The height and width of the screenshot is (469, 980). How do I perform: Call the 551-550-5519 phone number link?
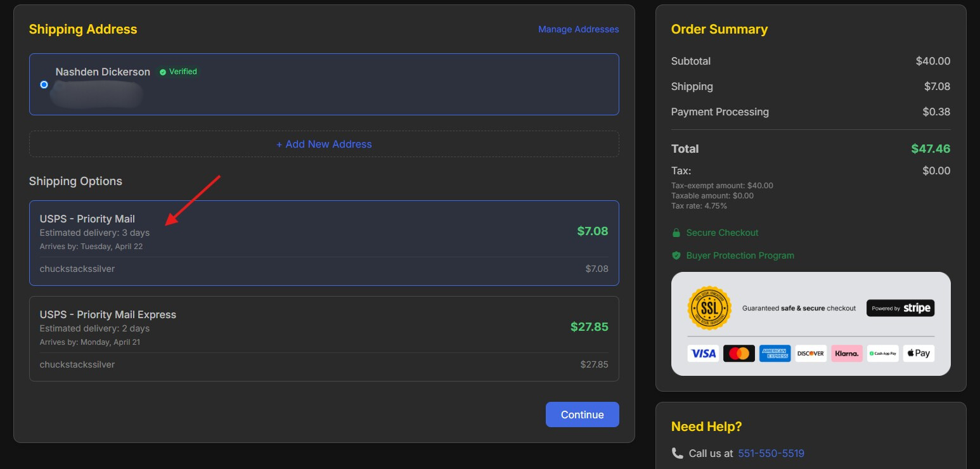point(771,453)
